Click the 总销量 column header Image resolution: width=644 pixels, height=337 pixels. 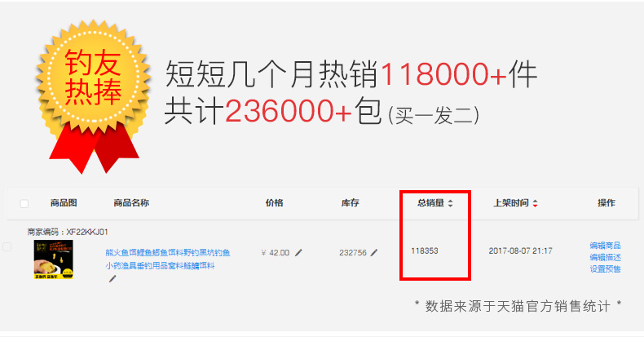[431, 202]
